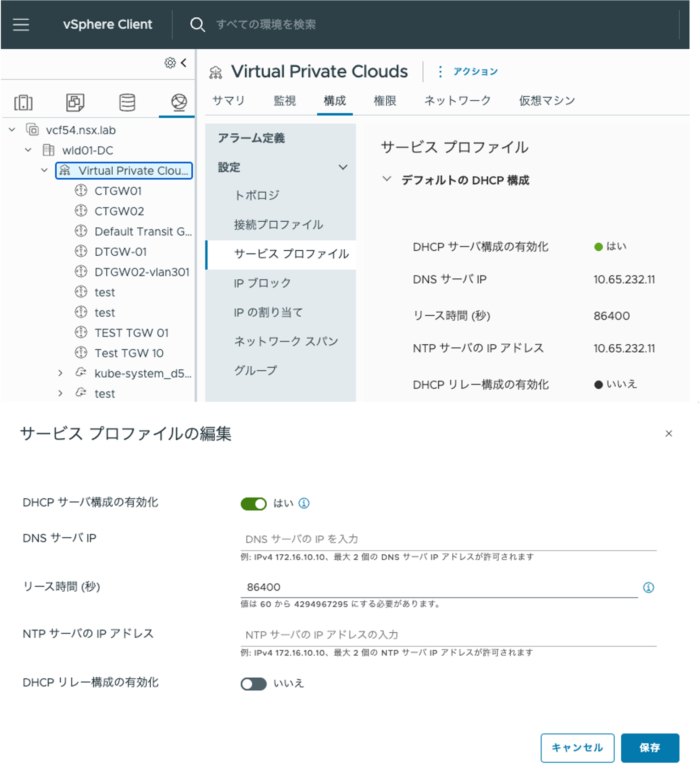Select the DTGW02-vlan301 tree item

[x=142, y=272]
